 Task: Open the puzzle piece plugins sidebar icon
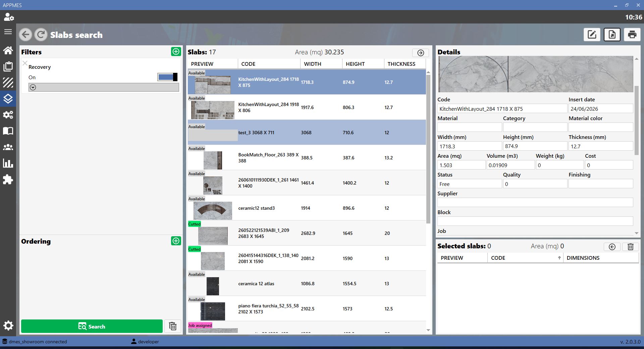coord(8,180)
